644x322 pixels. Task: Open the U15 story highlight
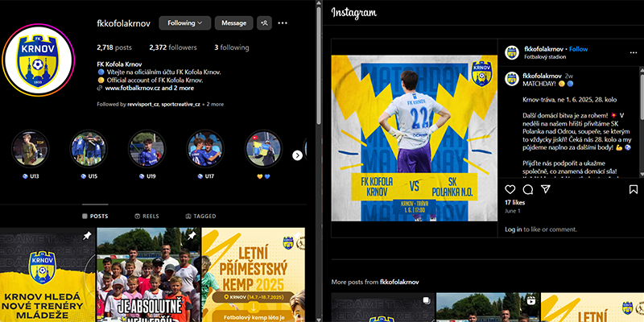(x=89, y=148)
